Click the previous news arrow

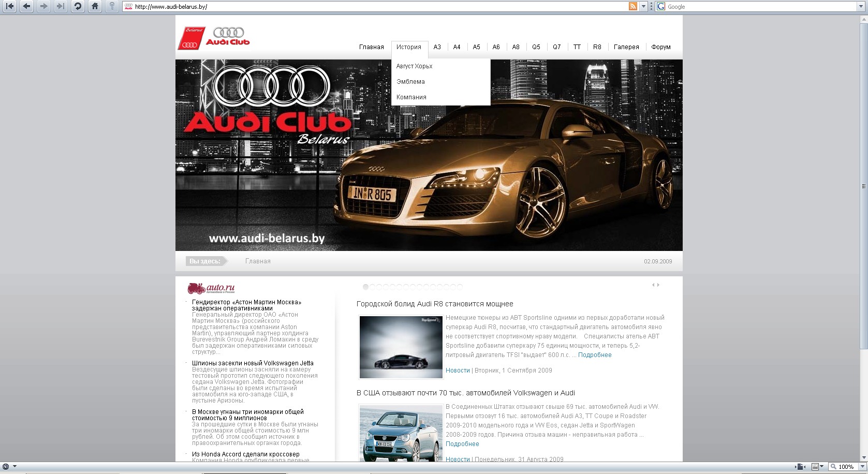(653, 285)
